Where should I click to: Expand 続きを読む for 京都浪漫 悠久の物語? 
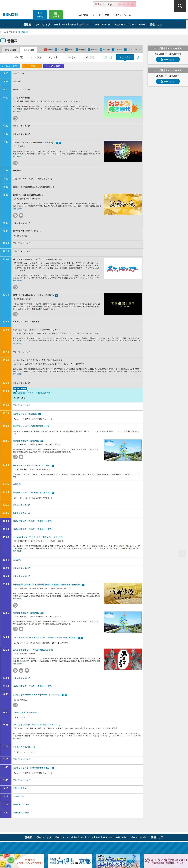click(17, 599)
